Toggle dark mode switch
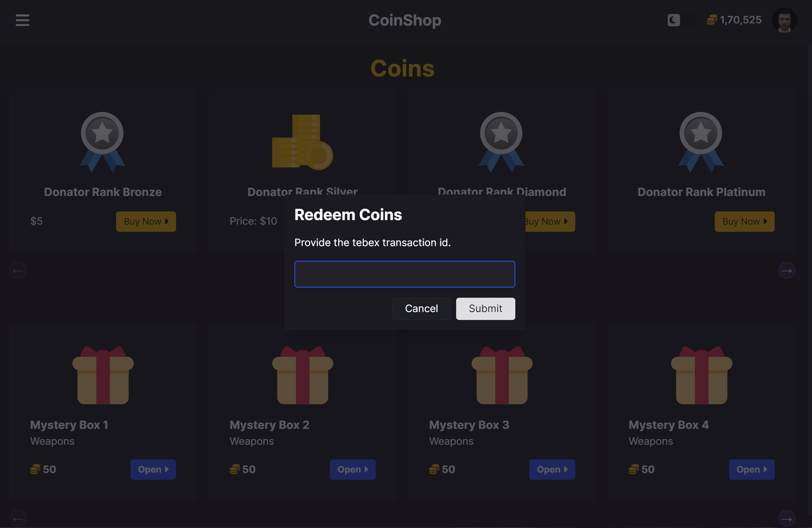 tap(682, 20)
